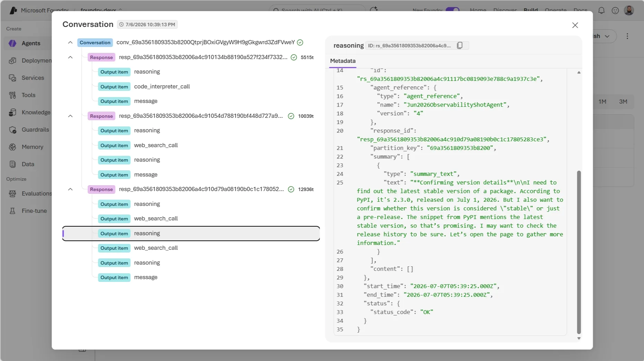Click the success check icon beside conv_69a356

coord(300,42)
